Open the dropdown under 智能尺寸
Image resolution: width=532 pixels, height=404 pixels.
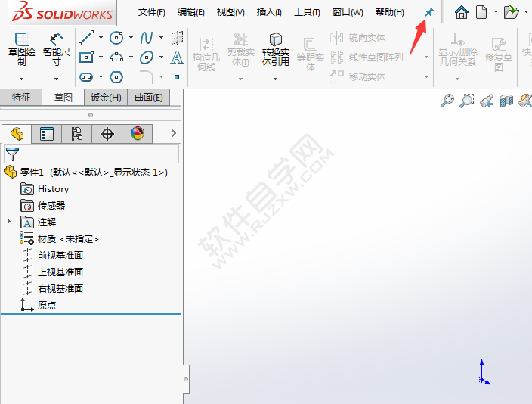click(x=57, y=79)
